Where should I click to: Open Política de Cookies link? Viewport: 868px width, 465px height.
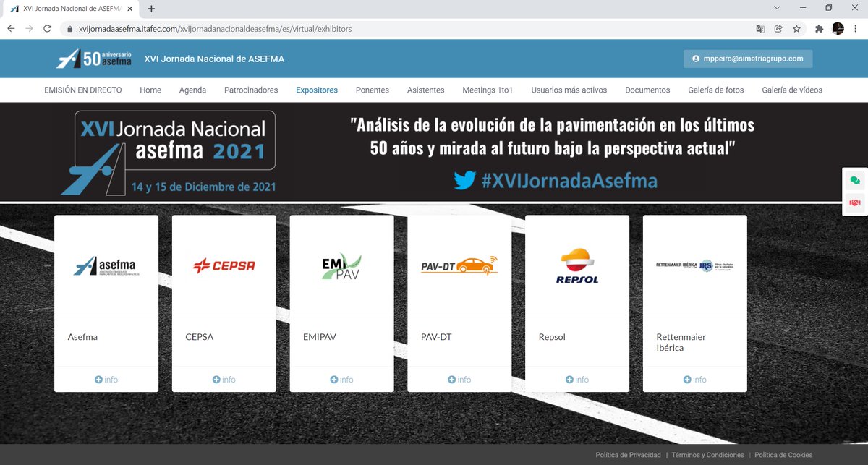[783, 455]
